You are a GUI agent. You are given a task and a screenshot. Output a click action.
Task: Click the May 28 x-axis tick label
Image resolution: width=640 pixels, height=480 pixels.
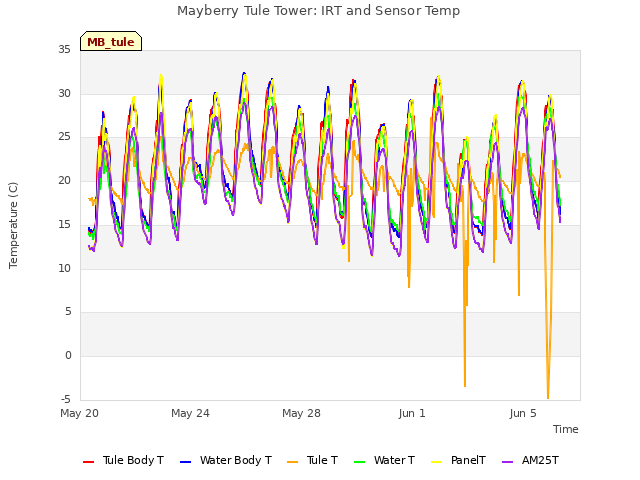click(x=302, y=413)
